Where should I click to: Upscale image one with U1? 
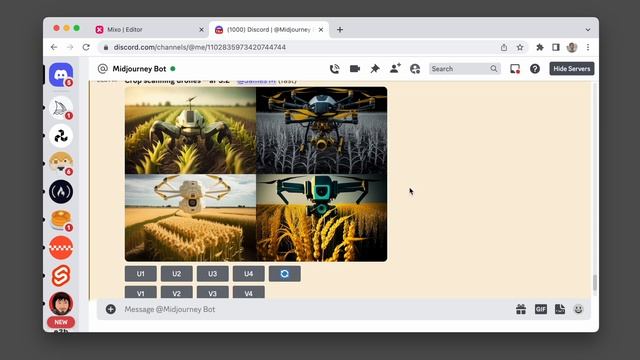pos(140,274)
